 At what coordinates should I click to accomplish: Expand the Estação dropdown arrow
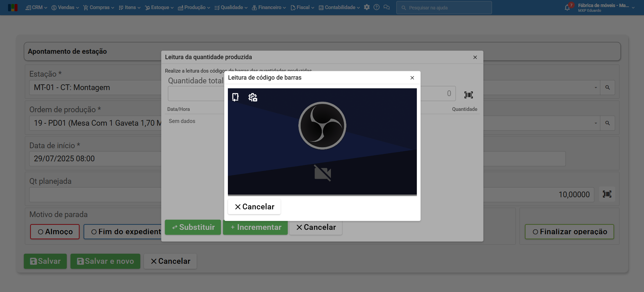coord(596,88)
